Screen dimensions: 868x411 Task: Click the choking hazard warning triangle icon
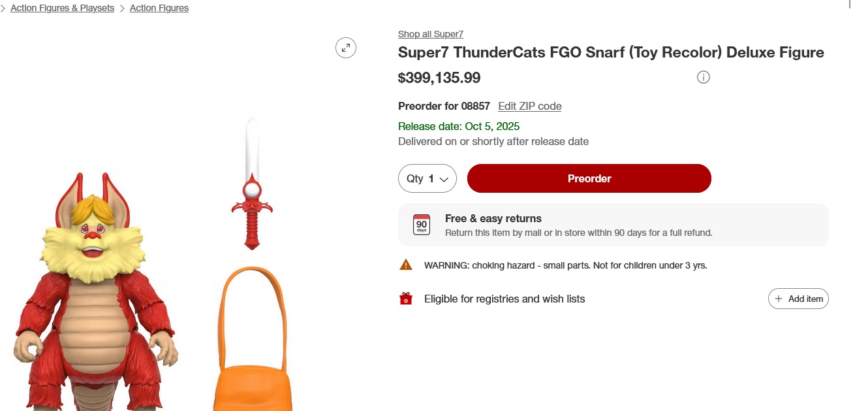coord(406,265)
